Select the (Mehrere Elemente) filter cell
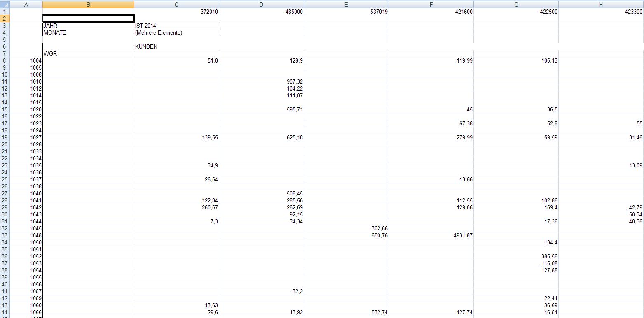 coord(176,32)
